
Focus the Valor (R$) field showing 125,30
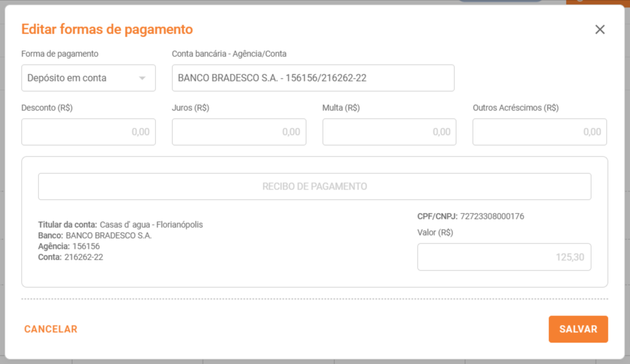coord(504,257)
